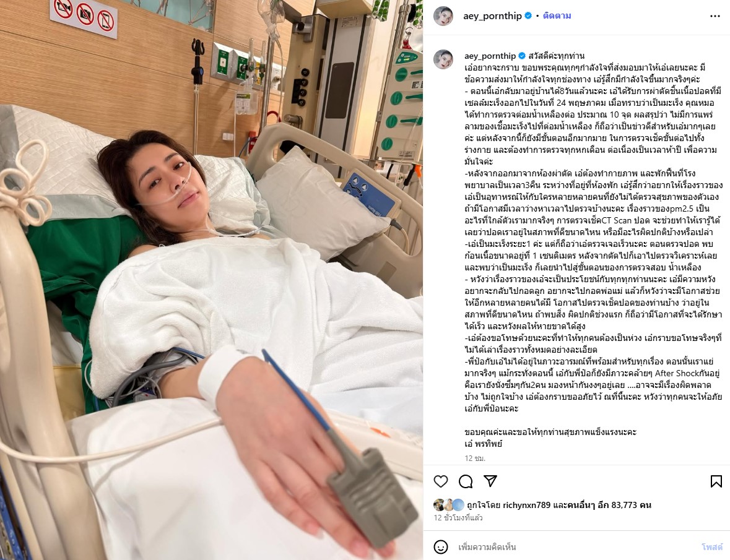Screen dimensions: 730x560
Task: Submit comment with โพสต์ button
Action: (712, 547)
